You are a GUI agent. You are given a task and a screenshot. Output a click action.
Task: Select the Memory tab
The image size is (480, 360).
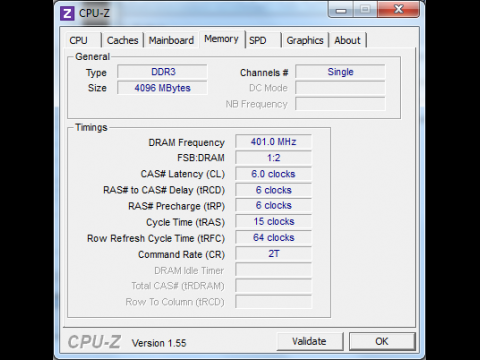(x=221, y=39)
